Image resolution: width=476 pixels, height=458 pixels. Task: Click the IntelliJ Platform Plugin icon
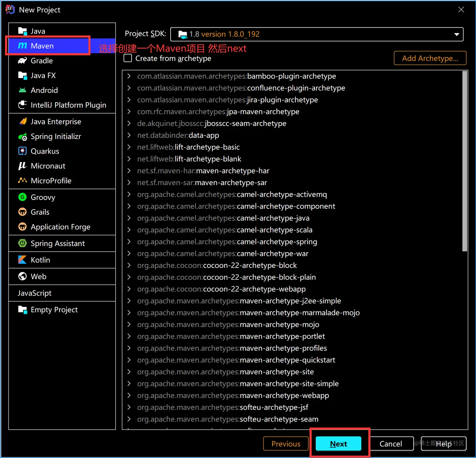(22, 105)
